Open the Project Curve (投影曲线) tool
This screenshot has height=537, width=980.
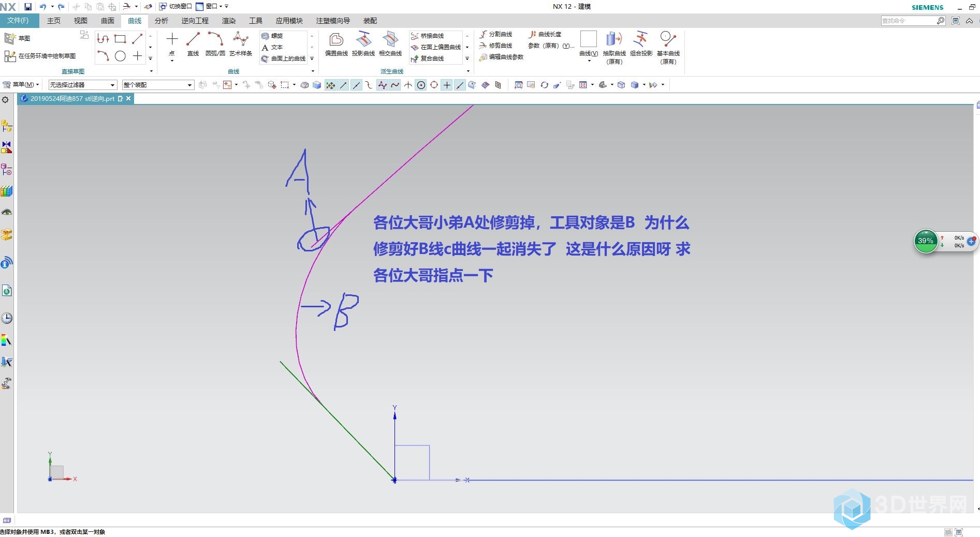[363, 44]
